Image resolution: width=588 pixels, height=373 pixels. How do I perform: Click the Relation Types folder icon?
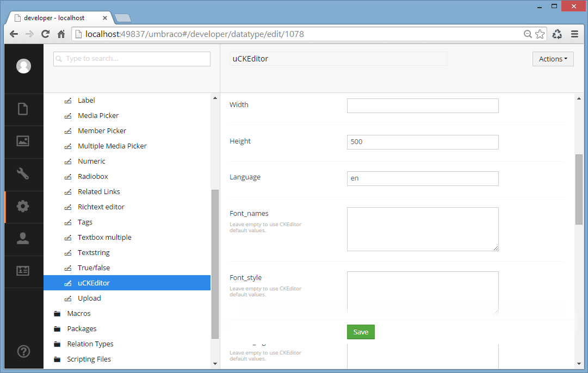click(57, 344)
